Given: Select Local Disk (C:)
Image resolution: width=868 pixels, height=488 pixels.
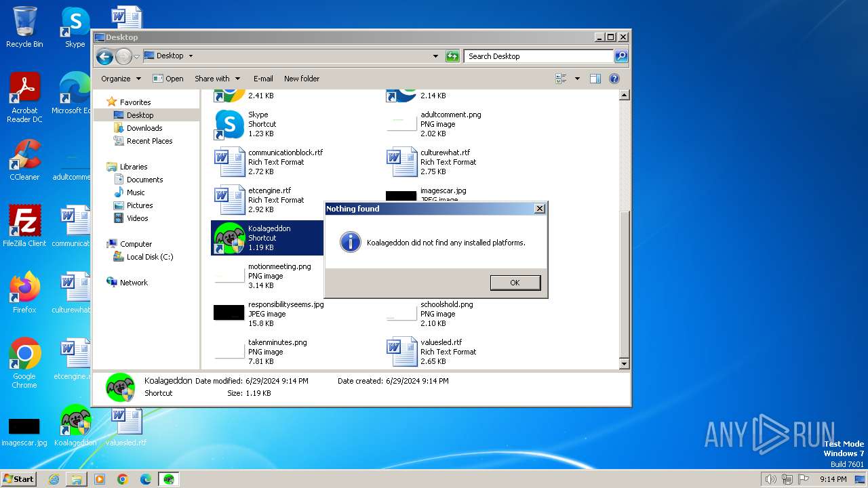Looking at the screenshot, I should [x=149, y=257].
